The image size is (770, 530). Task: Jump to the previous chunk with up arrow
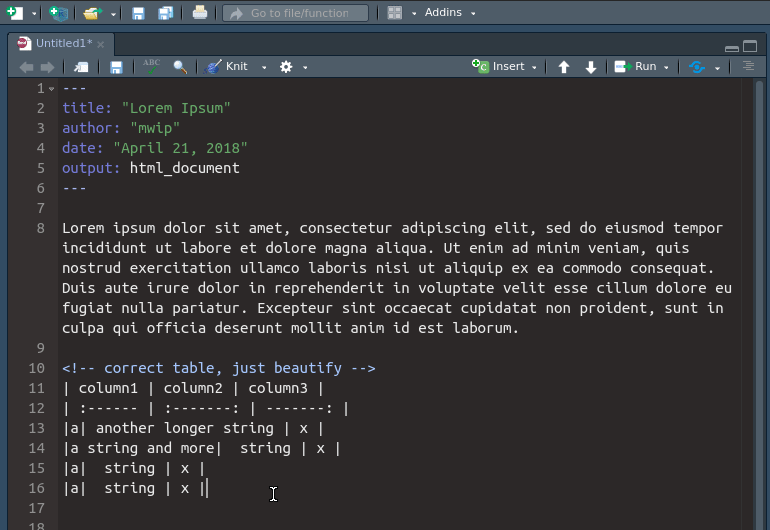click(564, 67)
